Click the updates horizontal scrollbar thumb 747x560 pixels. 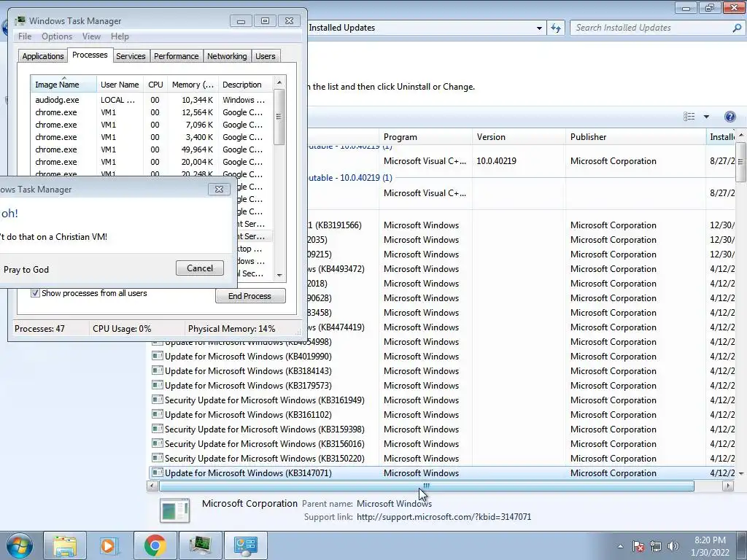pyautogui.click(x=426, y=486)
